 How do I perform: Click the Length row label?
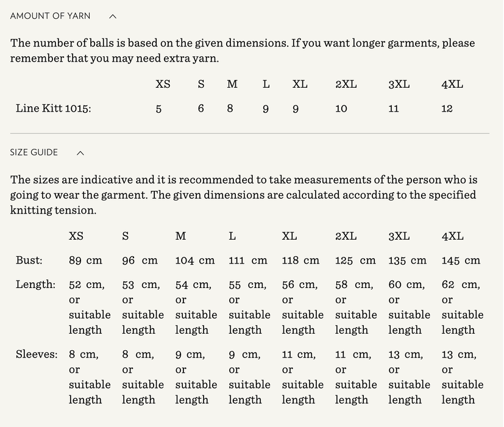35,284
